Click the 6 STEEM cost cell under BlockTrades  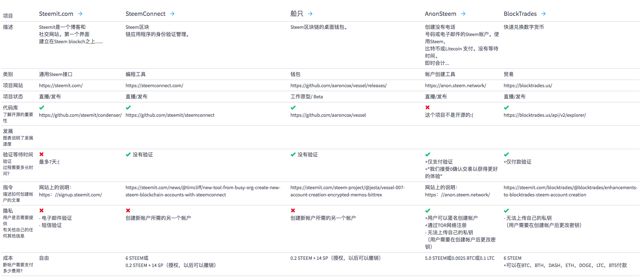coord(512,258)
